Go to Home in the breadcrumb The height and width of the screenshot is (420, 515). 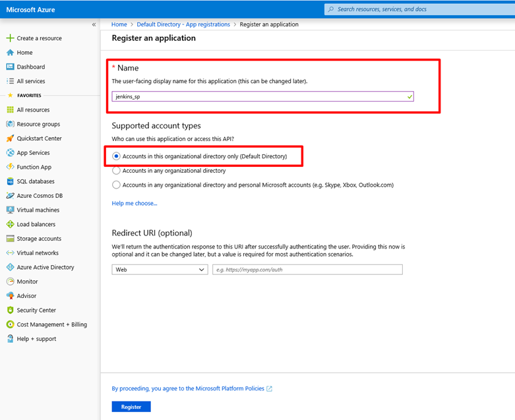[119, 24]
